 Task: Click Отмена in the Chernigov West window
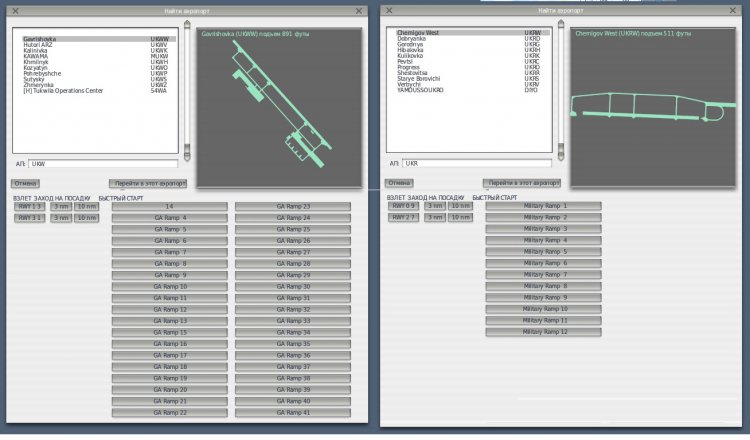[399, 183]
